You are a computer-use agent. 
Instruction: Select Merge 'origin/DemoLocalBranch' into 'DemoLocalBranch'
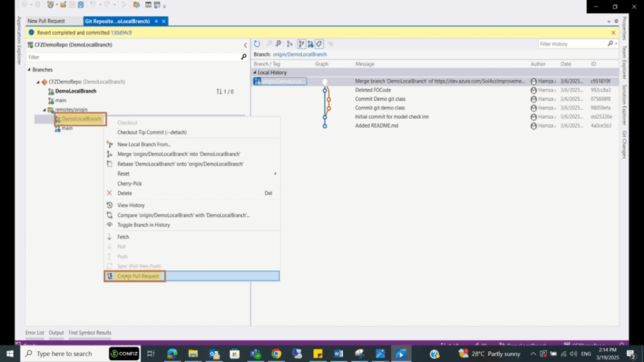coord(192,155)
